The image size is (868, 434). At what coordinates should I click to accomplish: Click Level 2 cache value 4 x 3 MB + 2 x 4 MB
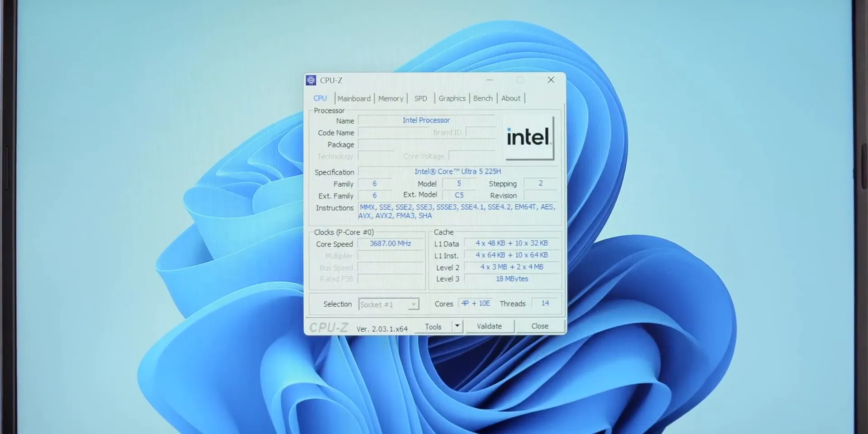tap(512, 267)
